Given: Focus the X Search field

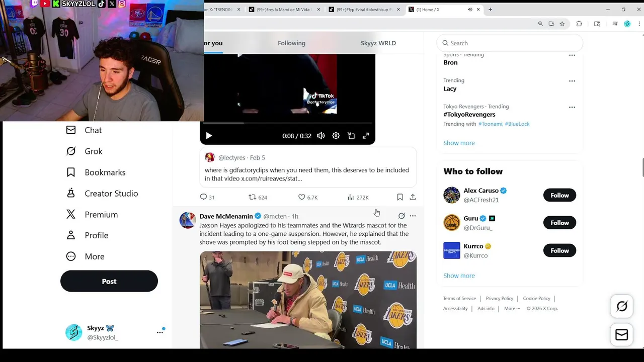Looking at the screenshot, I should pyautogui.click(x=510, y=43).
